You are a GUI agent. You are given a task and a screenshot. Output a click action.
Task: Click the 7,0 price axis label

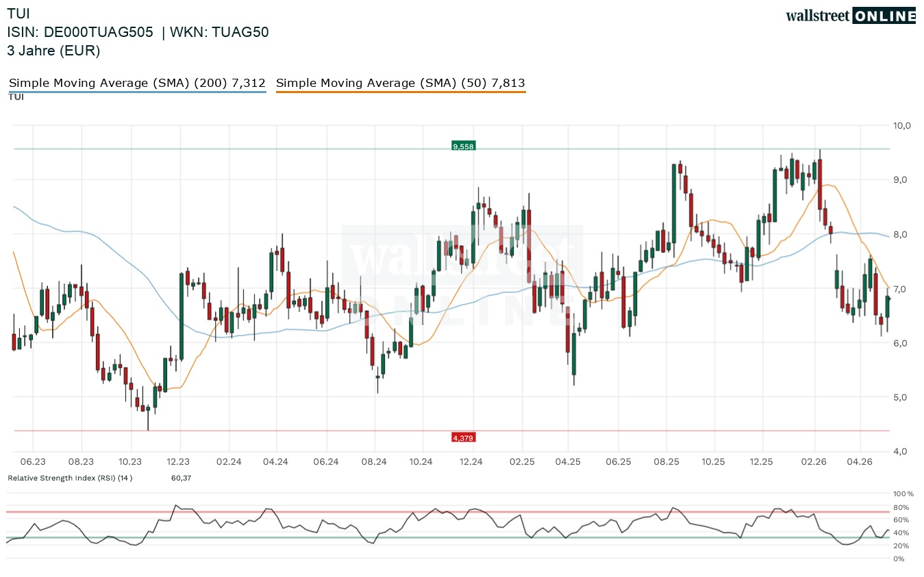899,289
